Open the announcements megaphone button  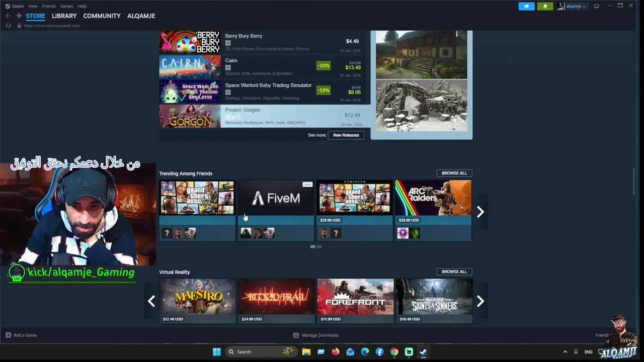(x=526, y=6)
